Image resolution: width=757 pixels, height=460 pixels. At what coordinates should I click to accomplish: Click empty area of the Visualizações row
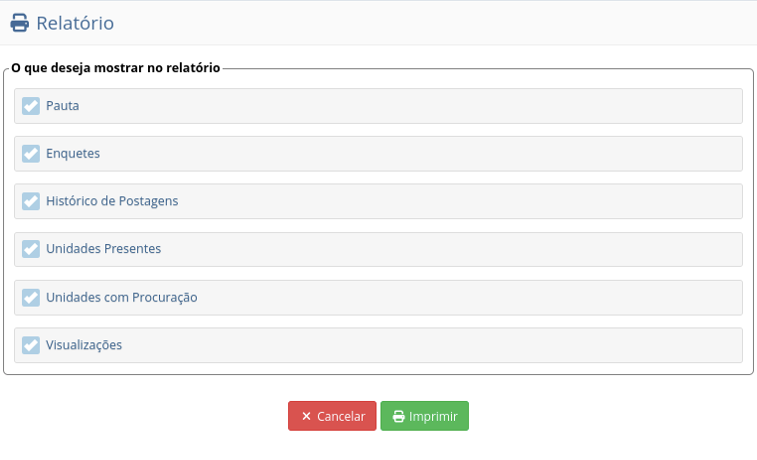[450, 345]
